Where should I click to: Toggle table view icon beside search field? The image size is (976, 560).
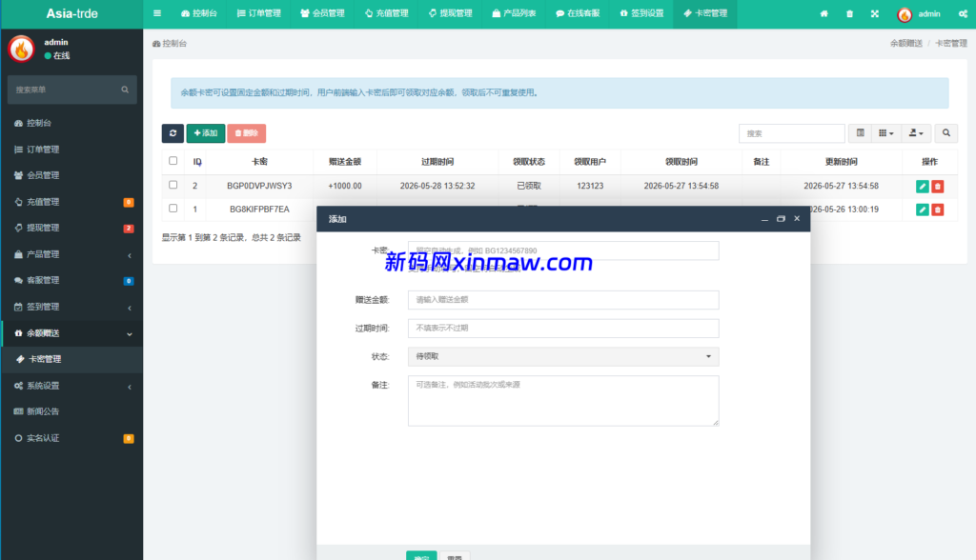pos(861,133)
